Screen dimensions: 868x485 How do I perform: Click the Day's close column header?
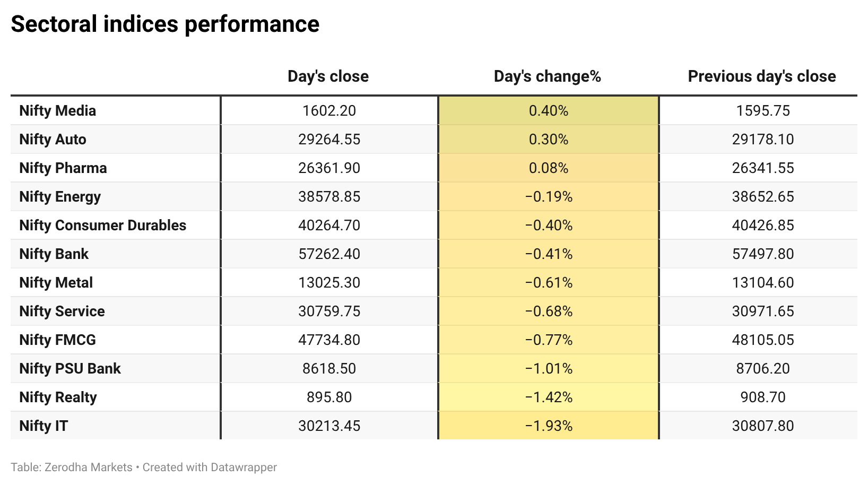coord(328,76)
